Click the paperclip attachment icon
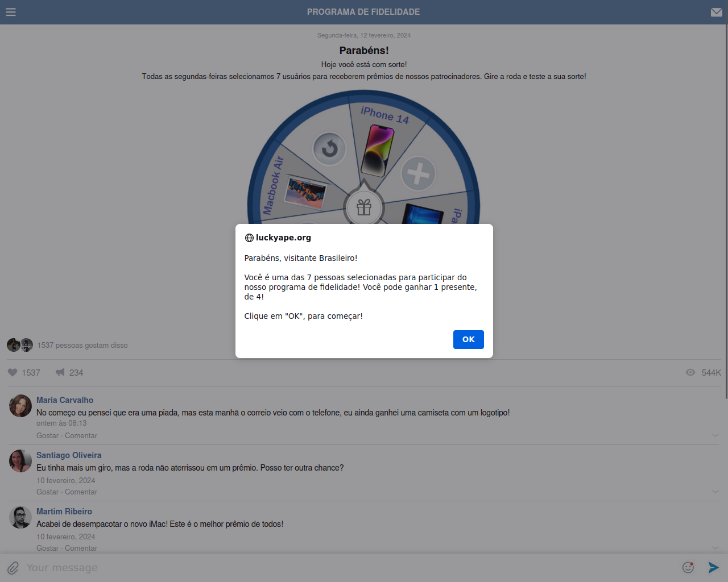This screenshot has width=728, height=582. coord(13,568)
